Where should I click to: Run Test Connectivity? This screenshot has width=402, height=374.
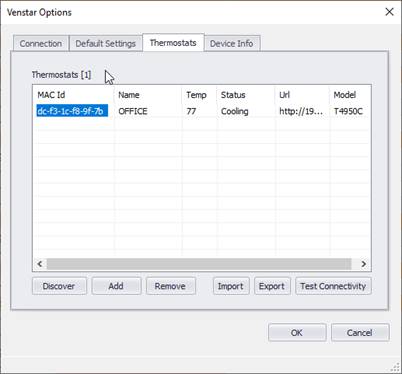[333, 286]
